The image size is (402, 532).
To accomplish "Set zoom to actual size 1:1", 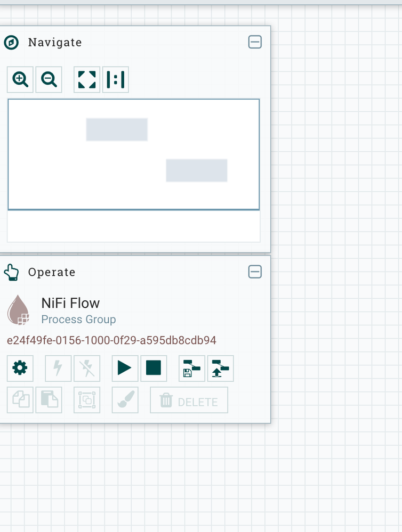I will (116, 80).
